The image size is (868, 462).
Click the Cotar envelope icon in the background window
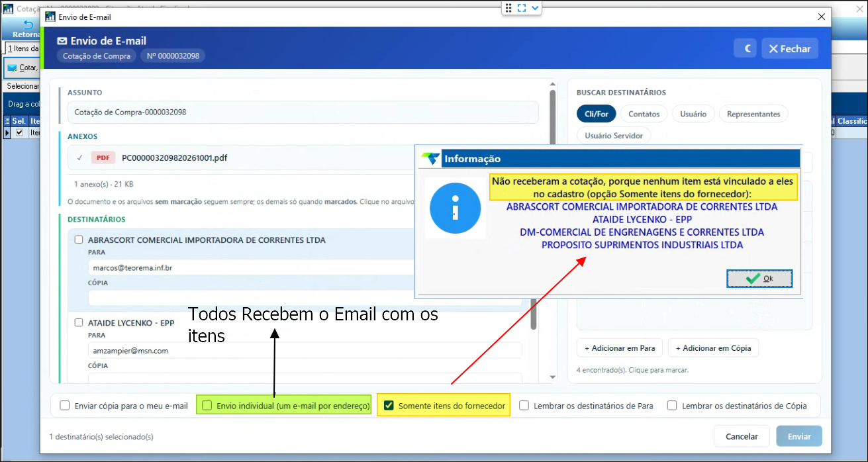pyautogui.click(x=12, y=68)
